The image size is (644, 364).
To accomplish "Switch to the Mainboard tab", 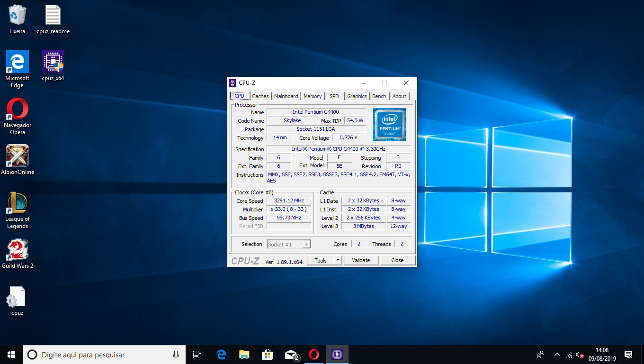I will click(286, 96).
